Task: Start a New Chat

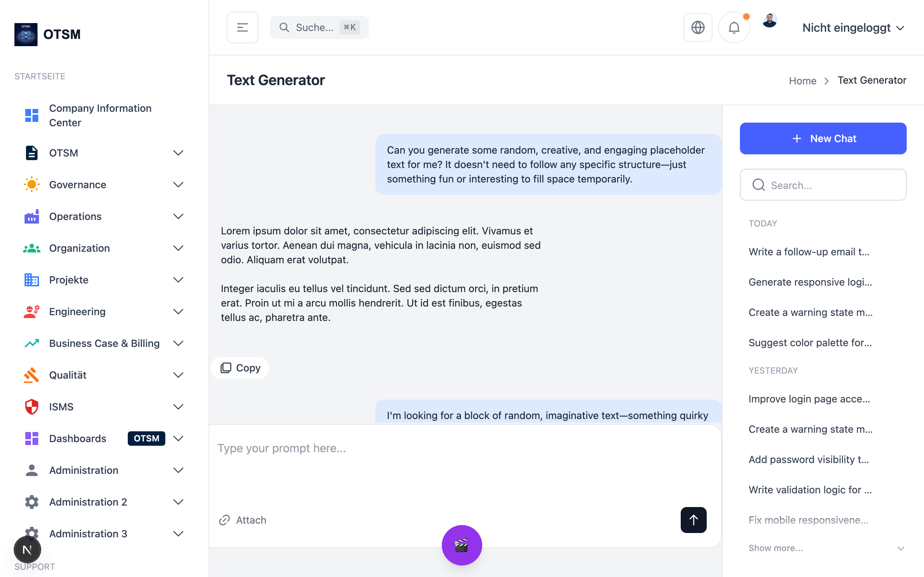Action: pyautogui.click(x=823, y=138)
